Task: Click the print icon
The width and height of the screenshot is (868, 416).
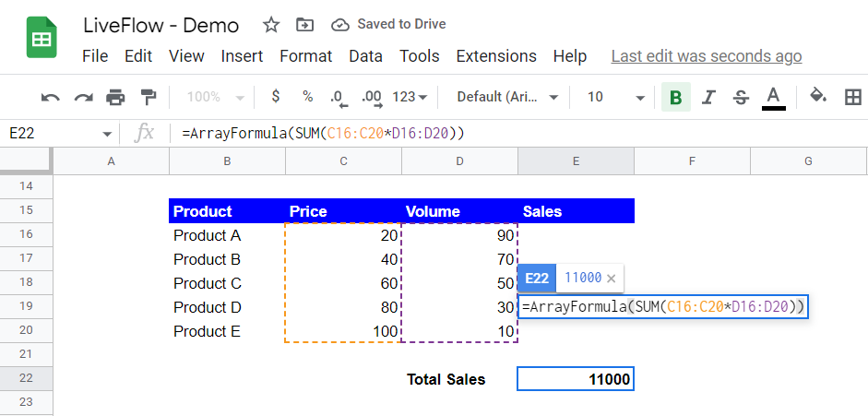Action: tap(115, 97)
